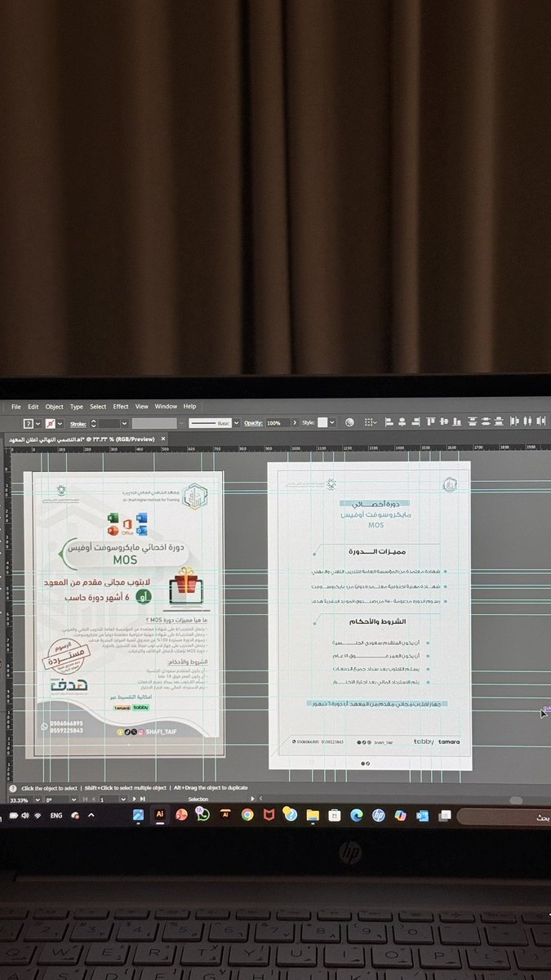This screenshot has width=551, height=980.
Task: Open the Fill color dropdown arrow
Action: (x=38, y=423)
